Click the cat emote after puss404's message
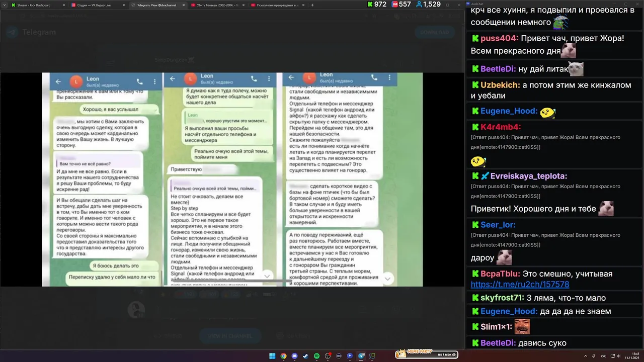 point(569,50)
